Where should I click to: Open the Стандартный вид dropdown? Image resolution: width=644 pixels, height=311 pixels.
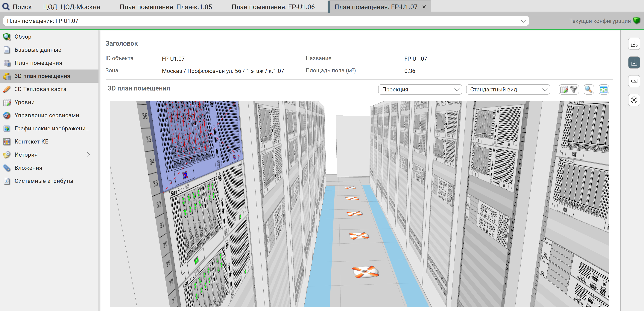[508, 90]
